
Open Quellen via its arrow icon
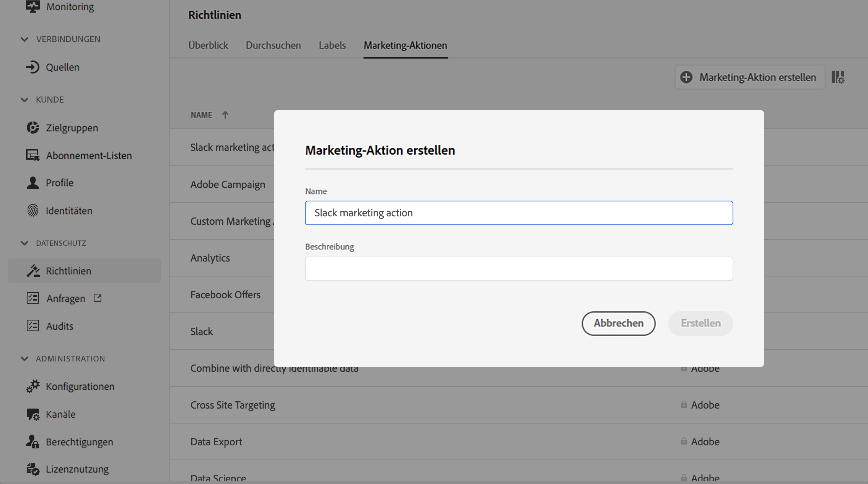point(33,67)
